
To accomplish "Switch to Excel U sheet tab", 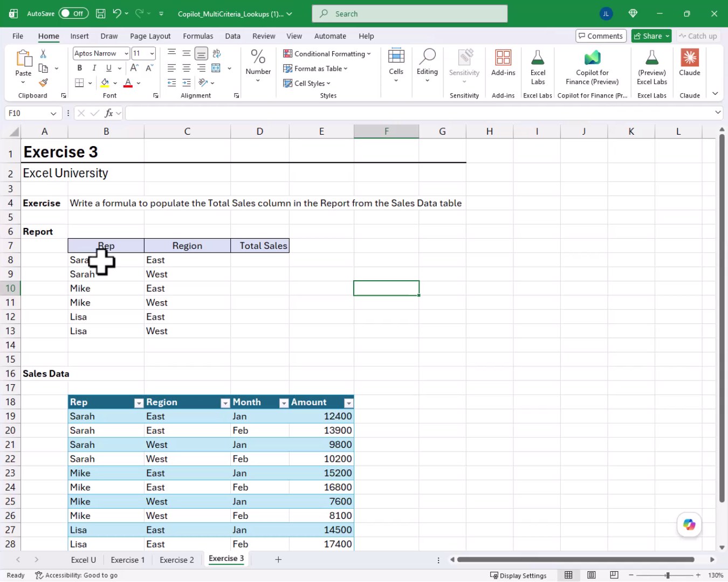I will point(84,560).
